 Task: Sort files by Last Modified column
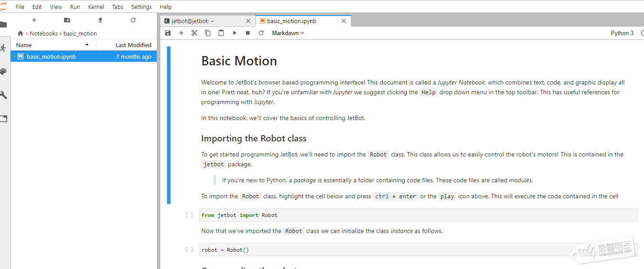pyautogui.click(x=133, y=45)
